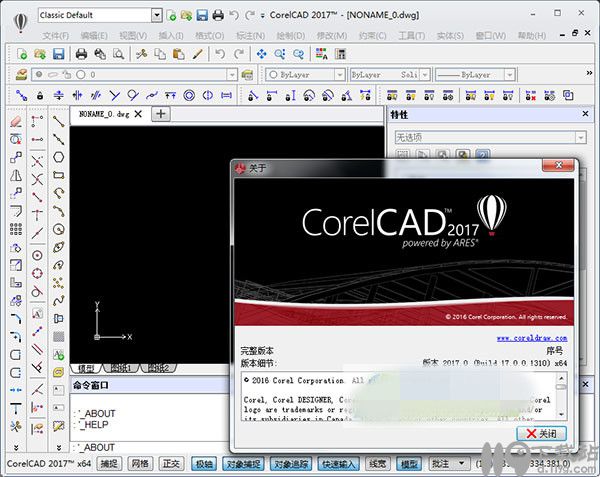
Task: Activate the Pan four-arrow tool
Action: [262, 54]
